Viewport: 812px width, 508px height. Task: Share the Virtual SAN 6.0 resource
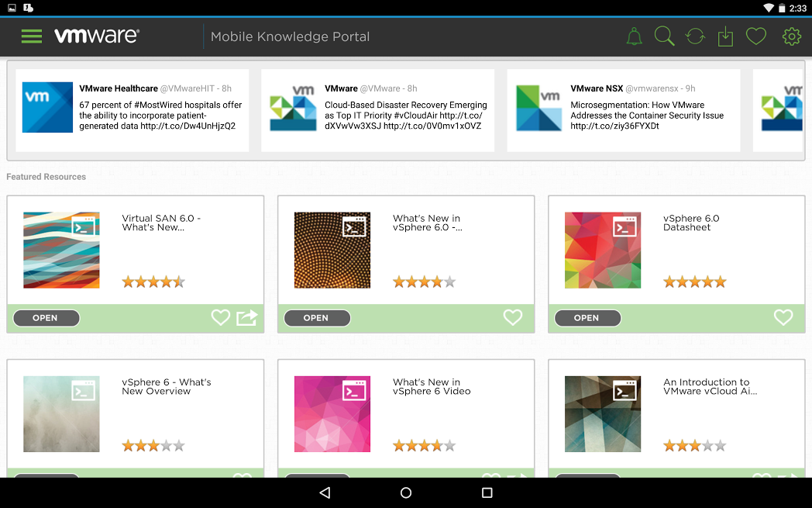tap(247, 317)
